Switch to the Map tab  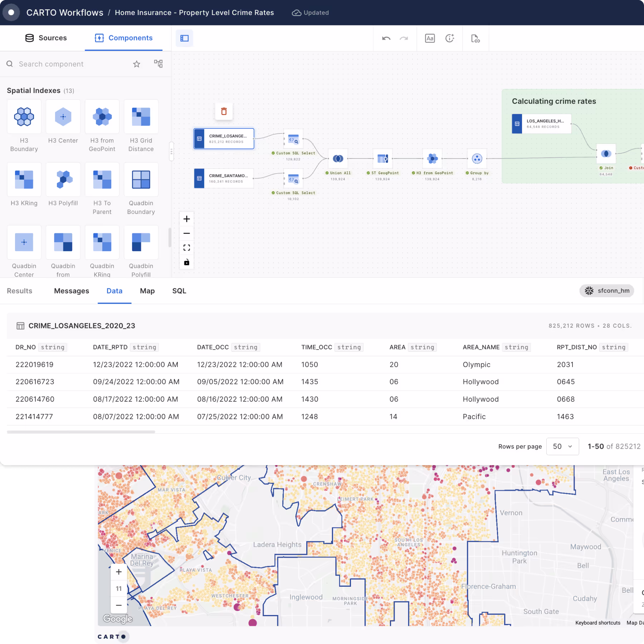pos(147,291)
